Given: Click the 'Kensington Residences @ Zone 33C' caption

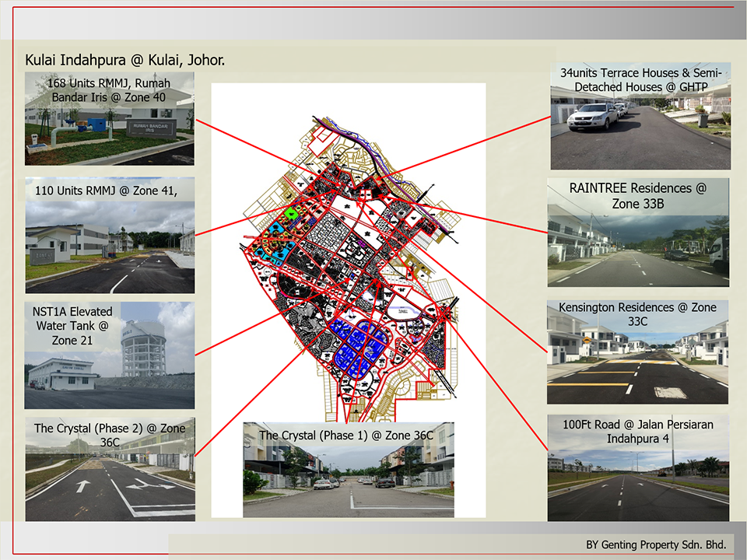Looking at the screenshot, I should 637,314.
